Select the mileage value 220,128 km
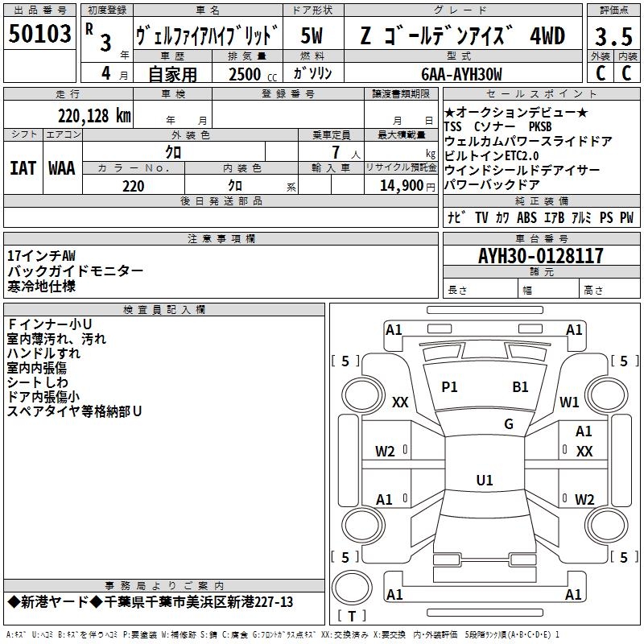644x644 pixels. coord(94,115)
